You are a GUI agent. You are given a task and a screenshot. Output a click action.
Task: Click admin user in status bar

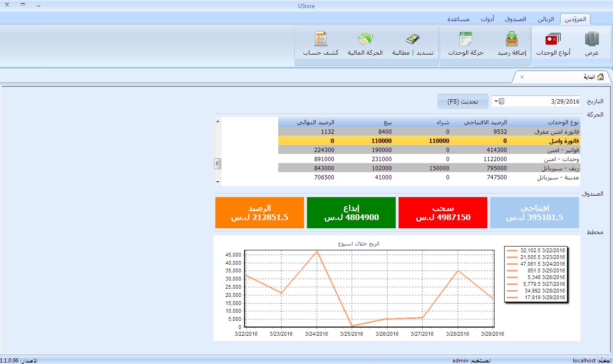[460, 360]
